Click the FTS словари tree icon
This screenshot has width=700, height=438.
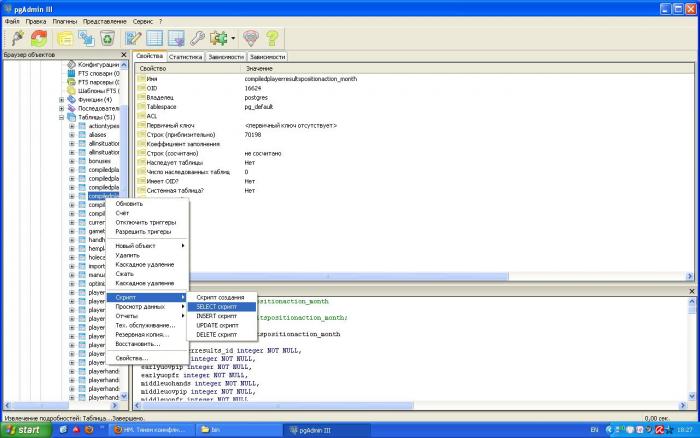71,73
